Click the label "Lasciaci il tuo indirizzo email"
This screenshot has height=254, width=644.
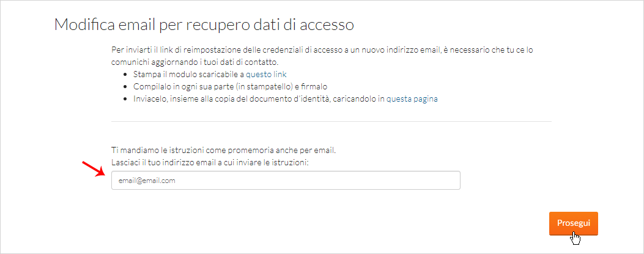pos(210,163)
